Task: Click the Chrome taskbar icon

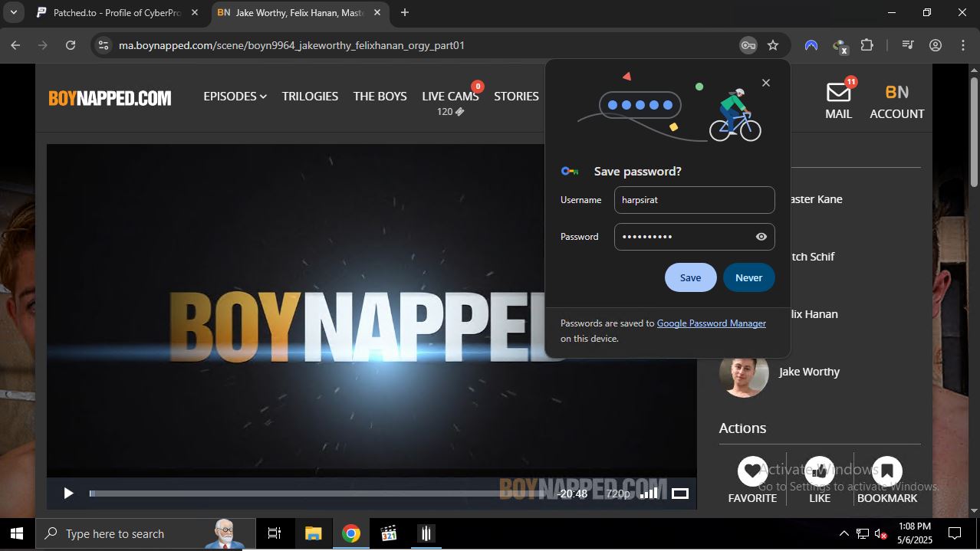Action: pyautogui.click(x=351, y=533)
